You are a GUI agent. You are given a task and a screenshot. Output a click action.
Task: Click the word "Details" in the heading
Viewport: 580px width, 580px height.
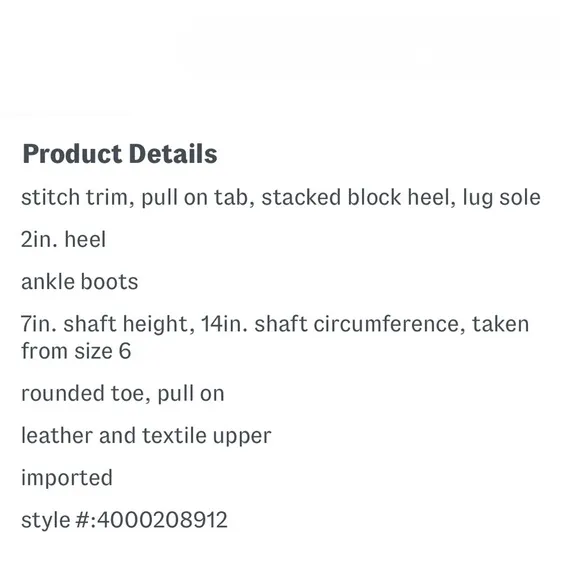173,154
